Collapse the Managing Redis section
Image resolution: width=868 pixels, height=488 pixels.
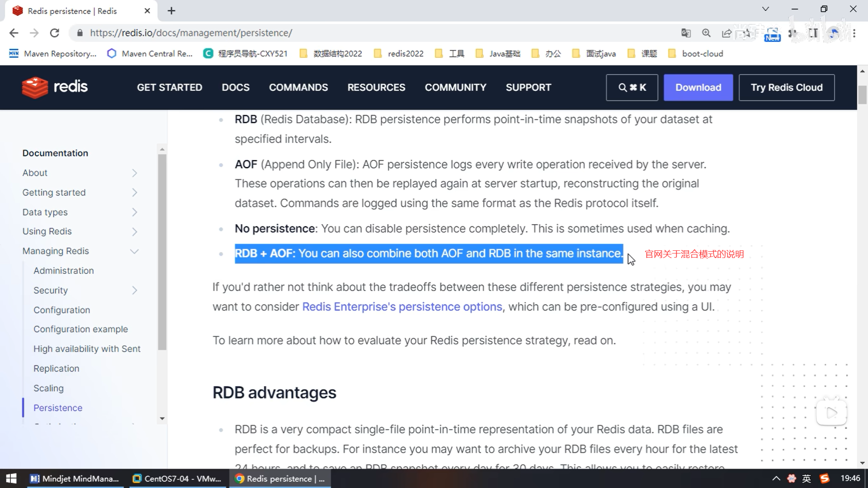click(134, 251)
